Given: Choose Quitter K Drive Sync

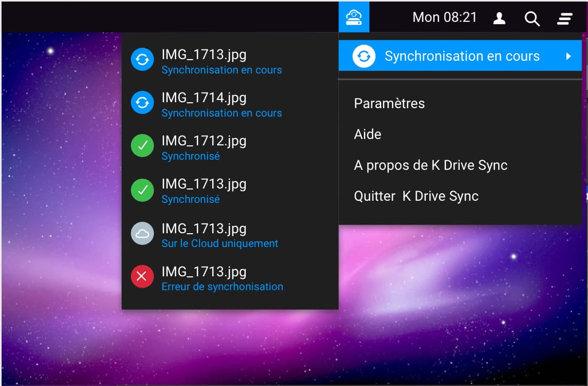Looking at the screenshot, I should click(416, 196).
